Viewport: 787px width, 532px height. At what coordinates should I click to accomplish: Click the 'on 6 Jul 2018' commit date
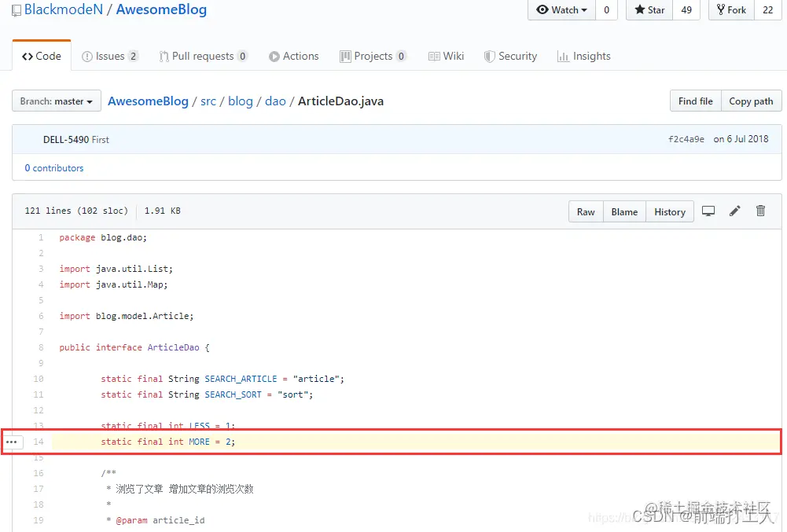point(741,139)
